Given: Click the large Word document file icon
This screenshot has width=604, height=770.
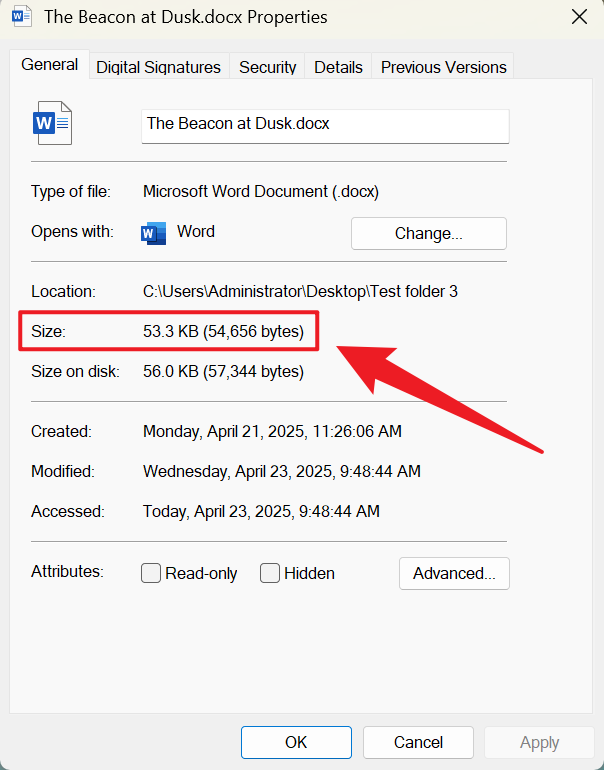Looking at the screenshot, I should click(53, 124).
